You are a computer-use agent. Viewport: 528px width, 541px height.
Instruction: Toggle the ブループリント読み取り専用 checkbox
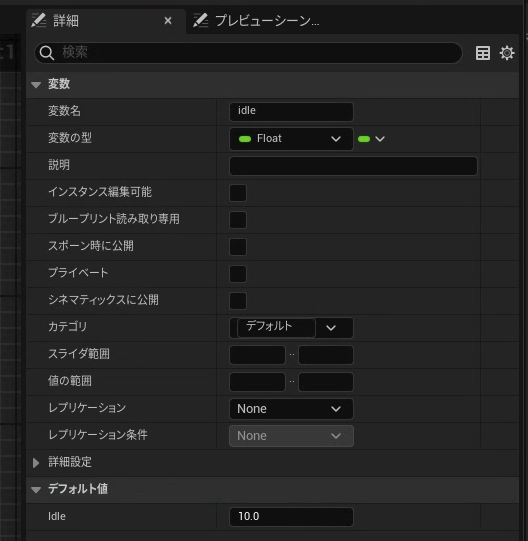[x=238, y=219]
